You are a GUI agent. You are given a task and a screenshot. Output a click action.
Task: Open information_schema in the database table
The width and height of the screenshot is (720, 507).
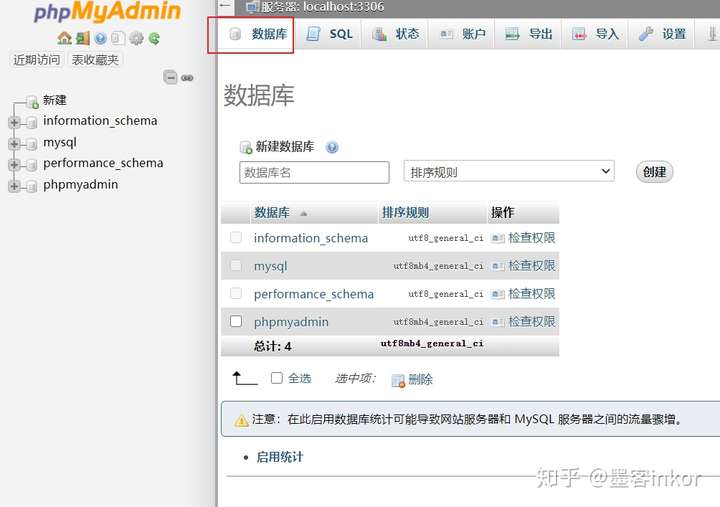coord(311,238)
